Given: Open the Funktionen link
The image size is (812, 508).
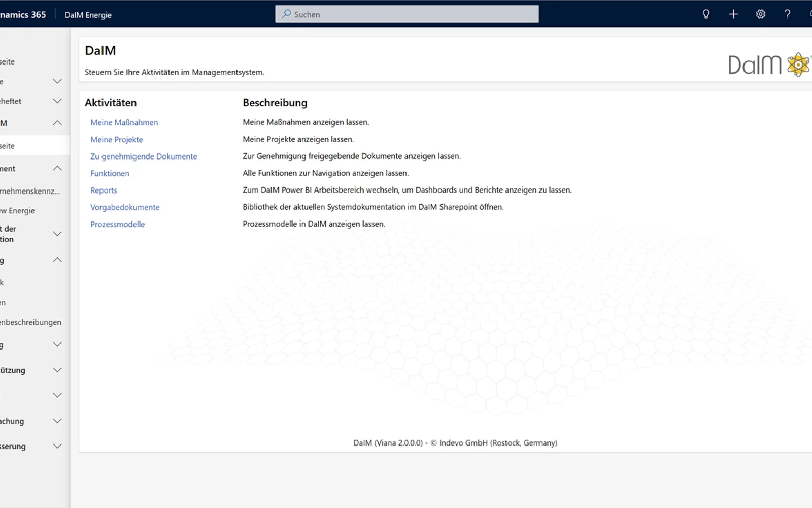Looking at the screenshot, I should click(110, 173).
